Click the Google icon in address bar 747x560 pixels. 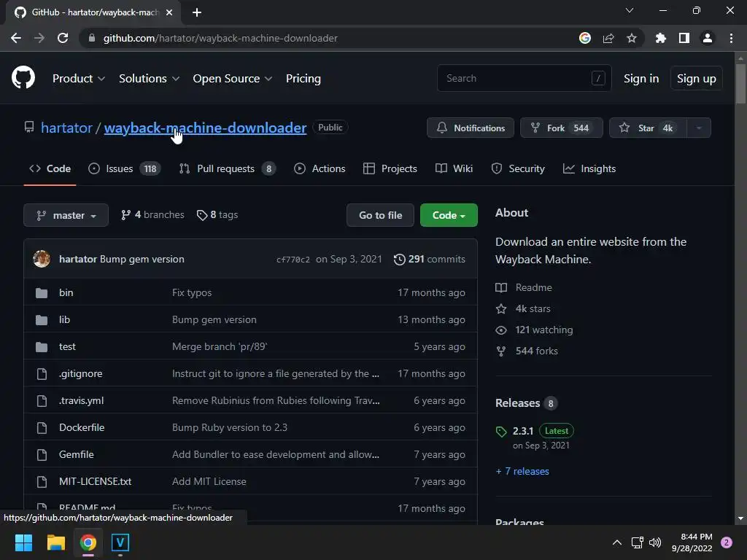click(x=585, y=38)
